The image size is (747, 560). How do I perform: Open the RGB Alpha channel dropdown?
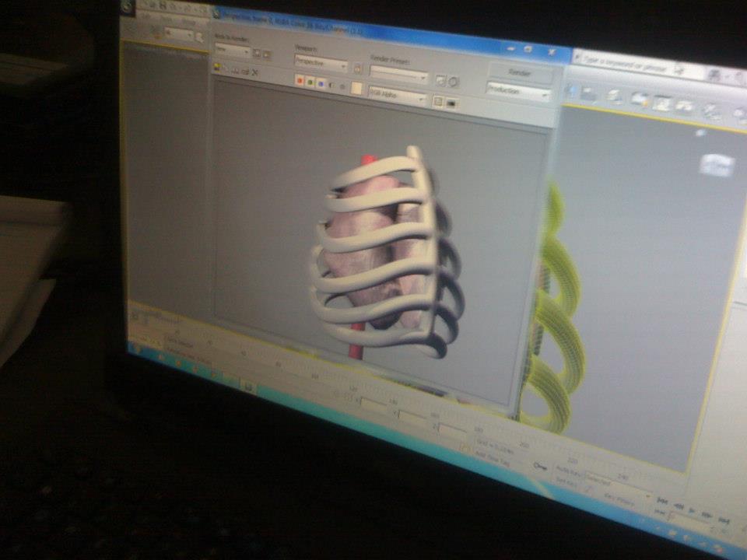398,99
